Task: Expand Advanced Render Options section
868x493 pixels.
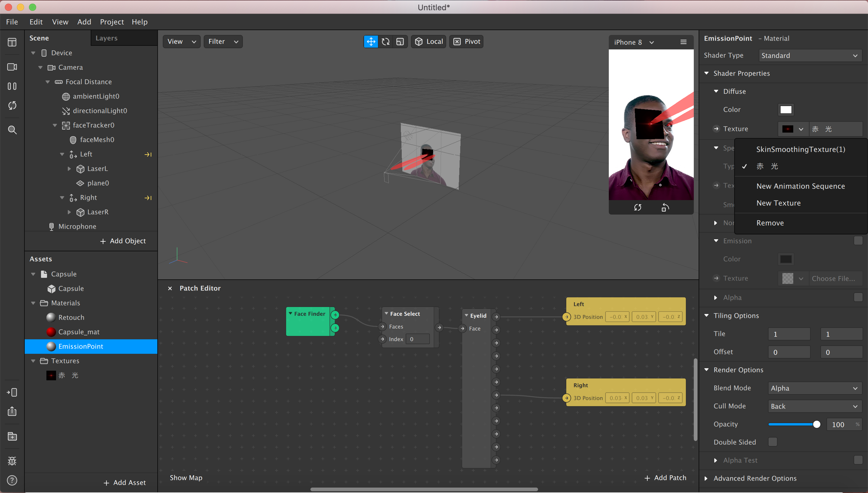Action: point(706,479)
